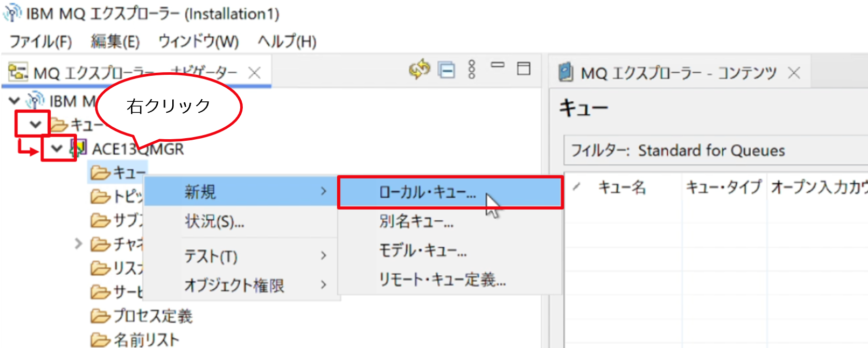Click the IBM MQ Explorer title bar icon
868x348 pixels.
click(13, 13)
